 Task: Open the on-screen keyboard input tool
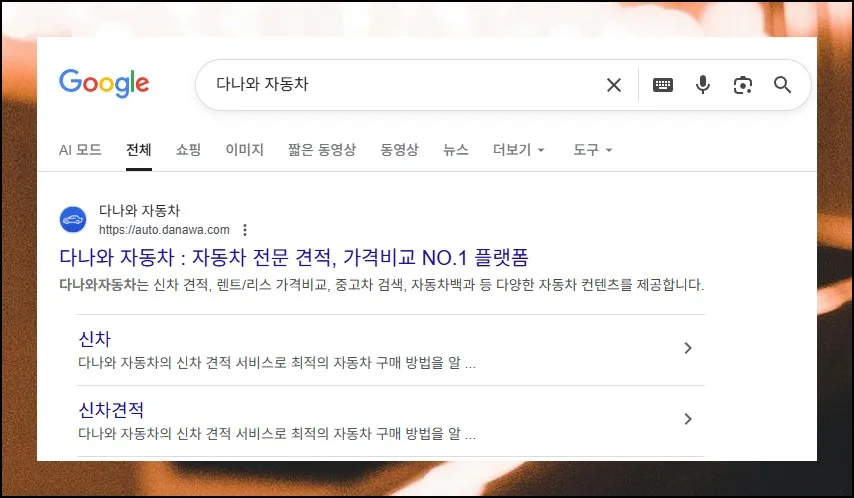pyautogui.click(x=663, y=85)
